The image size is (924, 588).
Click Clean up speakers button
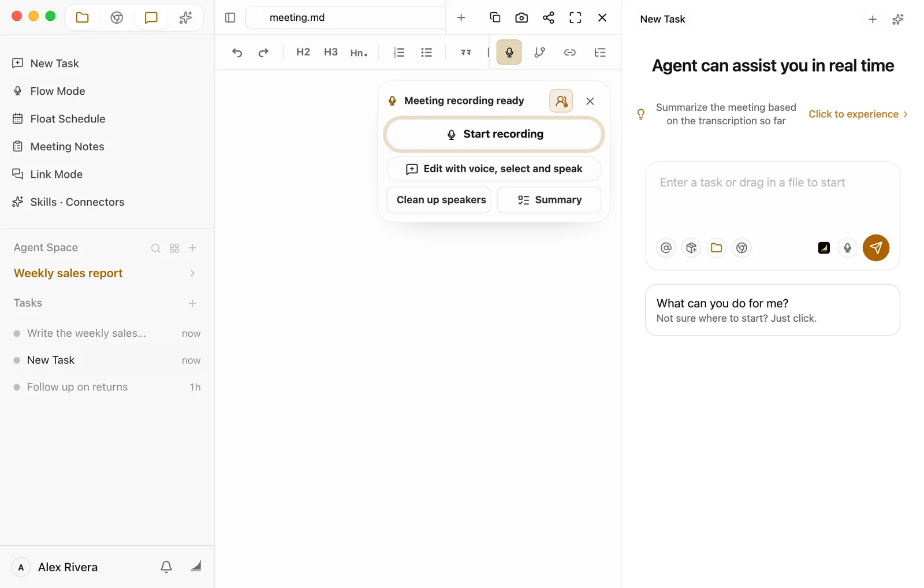pyautogui.click(x=439, y=200)
